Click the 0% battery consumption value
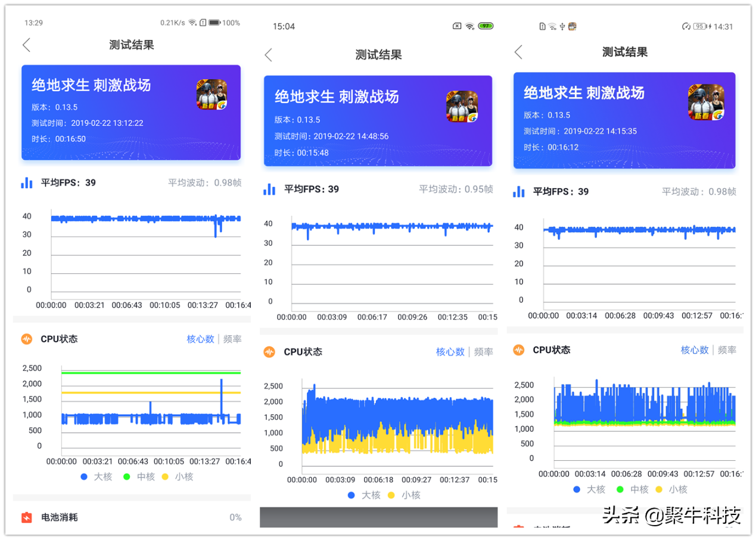 (235, 517)
